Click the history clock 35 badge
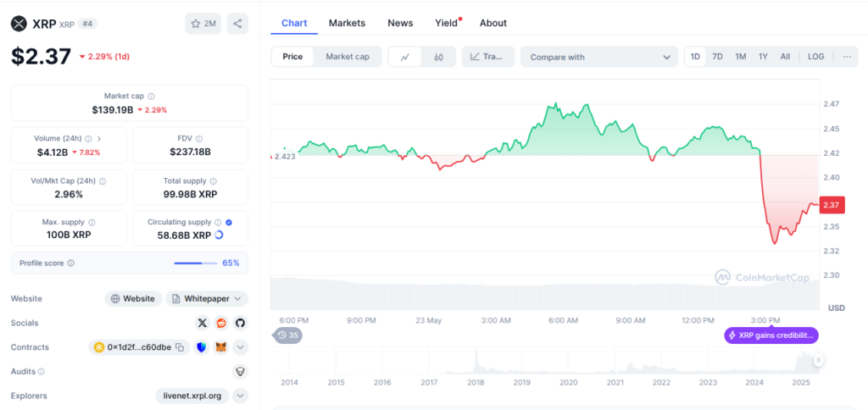 288,335
